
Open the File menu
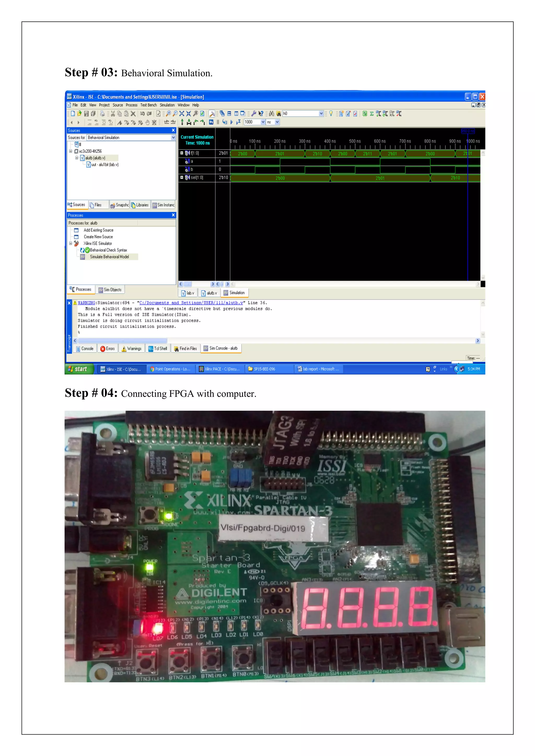click(75, 105)
